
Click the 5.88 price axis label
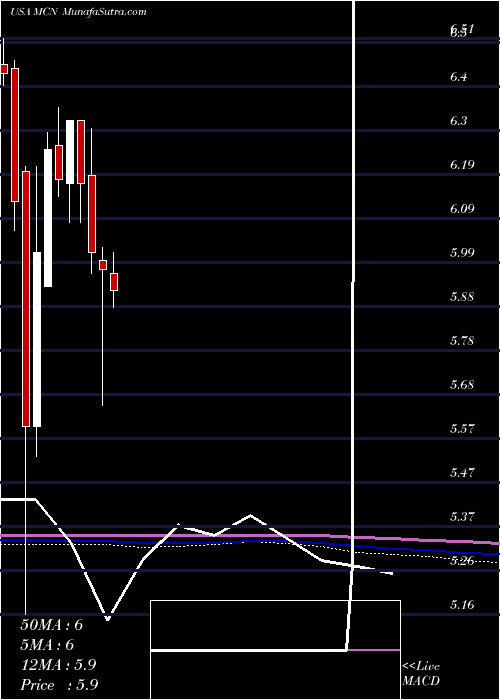[x=462, y=297]
